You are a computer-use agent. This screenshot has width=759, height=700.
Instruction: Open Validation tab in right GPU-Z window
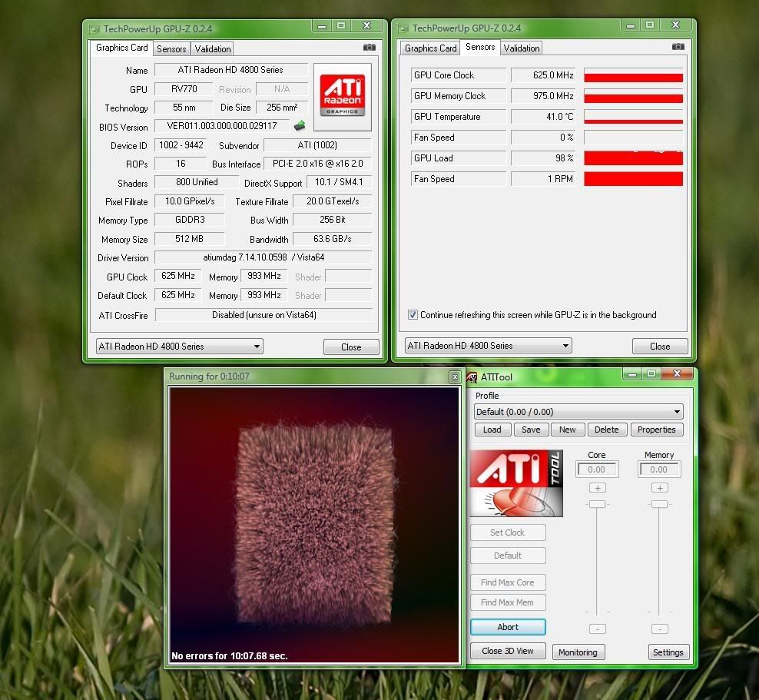pos(522,48)
